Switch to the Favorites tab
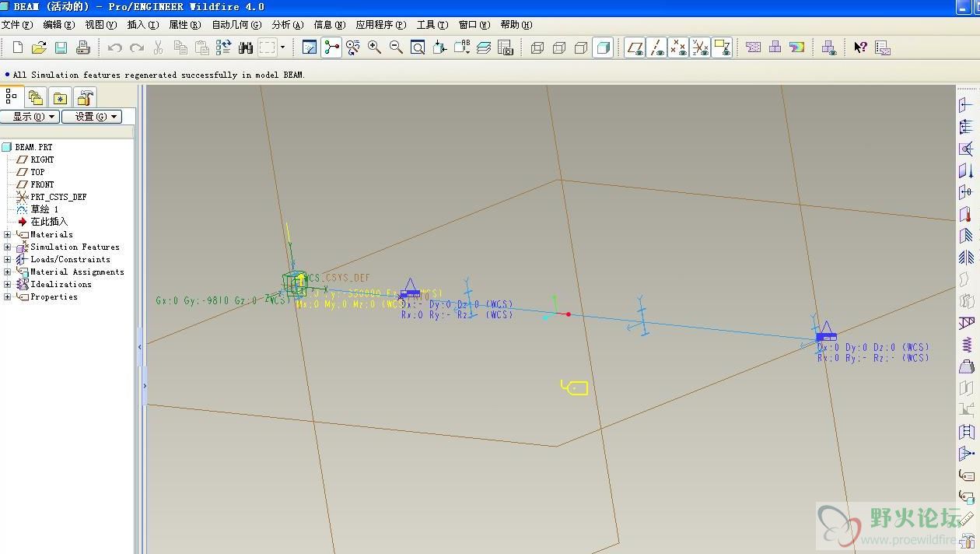Viewport: 980px width, 554px height. tap(61, 97)
